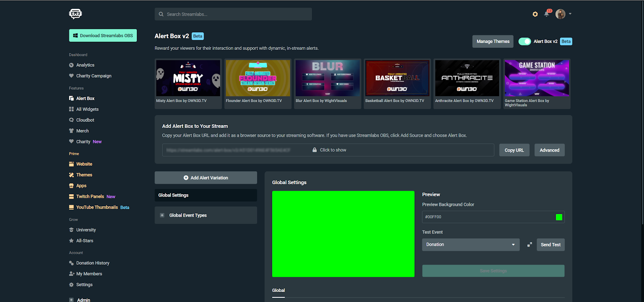Click the Merch shirt icon
Viewport: 644px width, 302px height.
tap(71, 131)
